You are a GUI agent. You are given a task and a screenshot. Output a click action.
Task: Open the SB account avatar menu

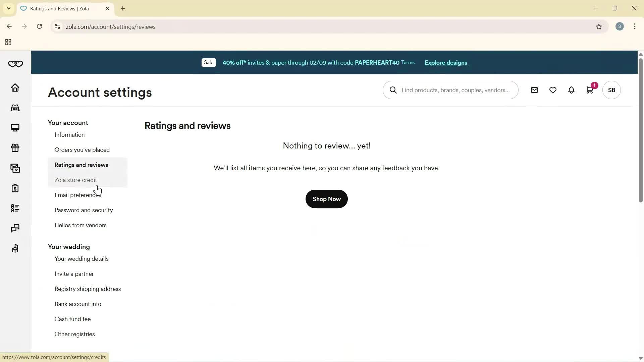[611, 90]
